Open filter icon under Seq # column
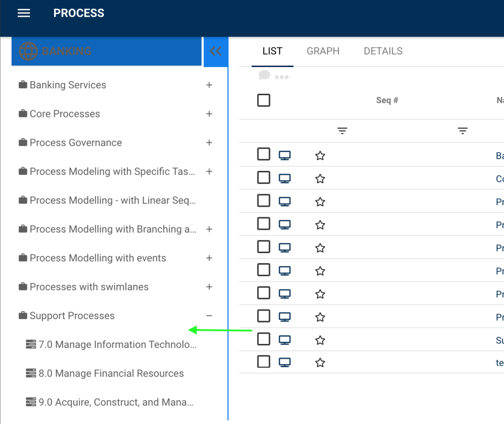 (342, 131)
